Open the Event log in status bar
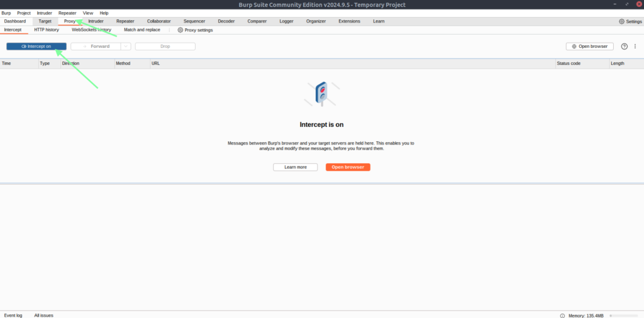644x318 pixels. (x=13, y=315)
